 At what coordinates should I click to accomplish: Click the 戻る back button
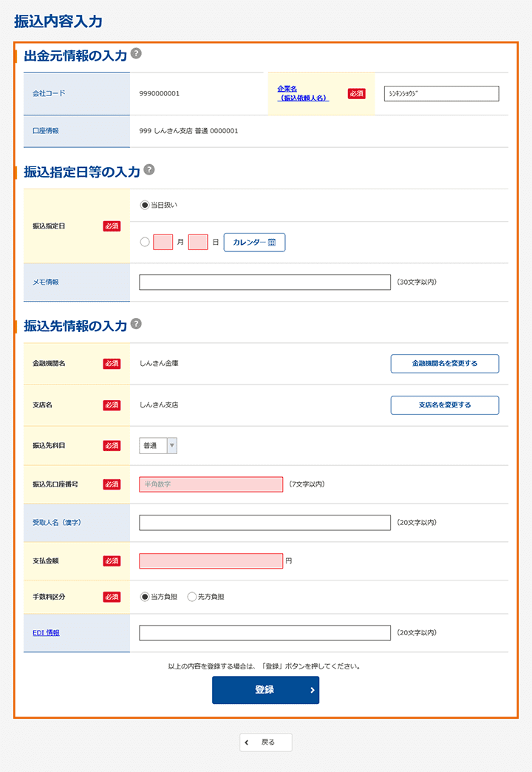click(265, 742)
